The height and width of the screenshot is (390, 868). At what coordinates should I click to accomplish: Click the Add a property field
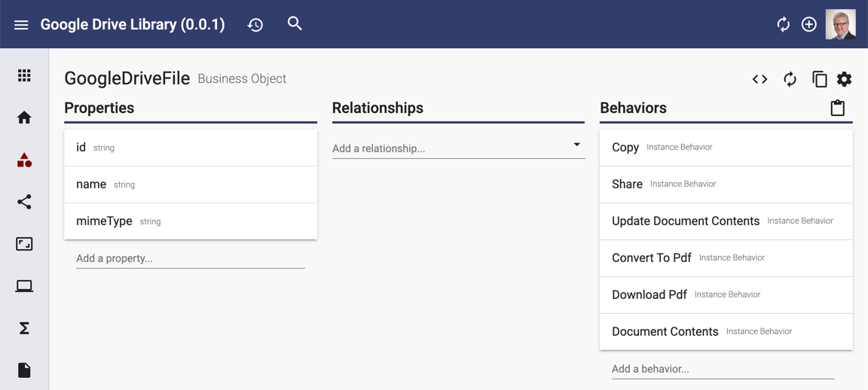pos(191,258)
